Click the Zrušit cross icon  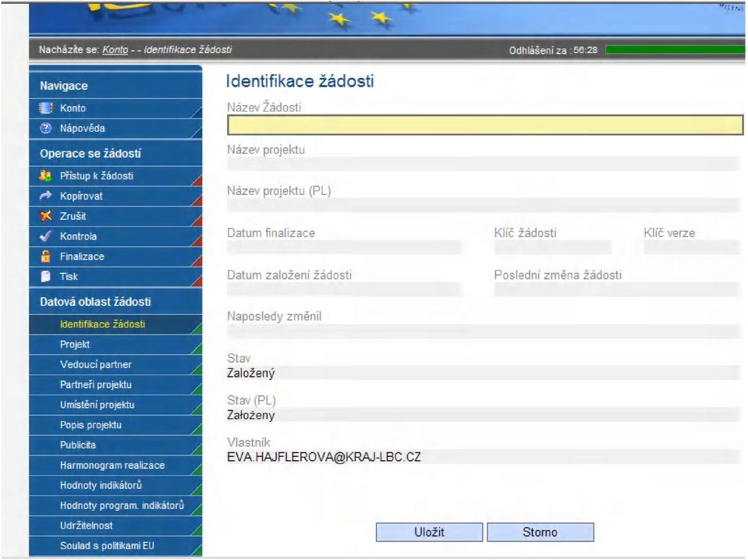[x=46, y=216]
